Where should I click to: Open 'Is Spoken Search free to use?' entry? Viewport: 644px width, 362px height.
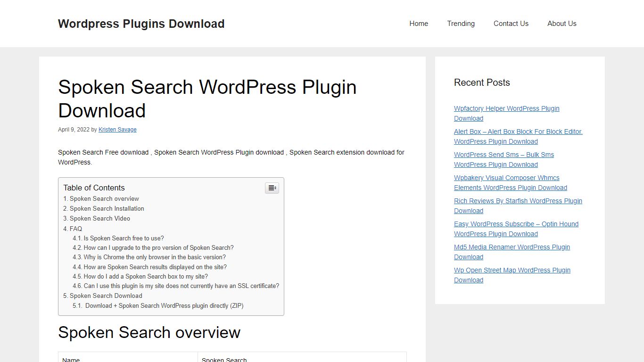118,239
